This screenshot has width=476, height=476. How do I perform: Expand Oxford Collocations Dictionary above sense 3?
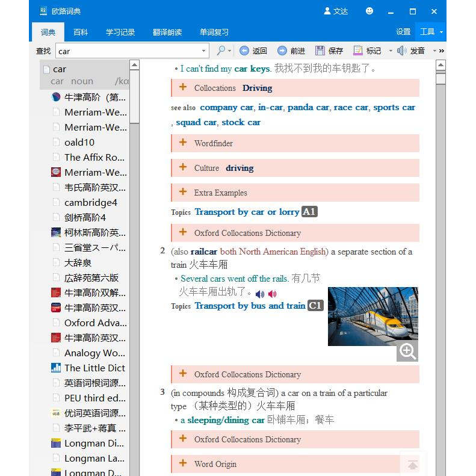295,374
